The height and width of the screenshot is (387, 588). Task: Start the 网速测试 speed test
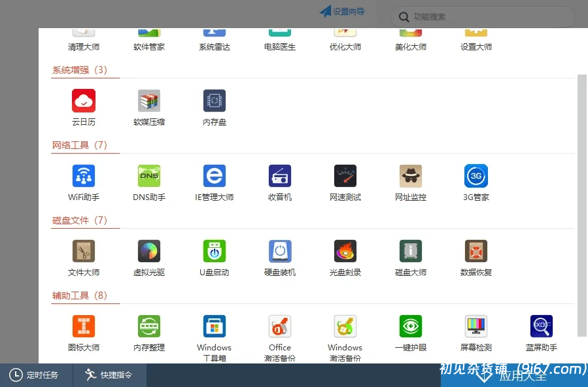coord(345,182)
